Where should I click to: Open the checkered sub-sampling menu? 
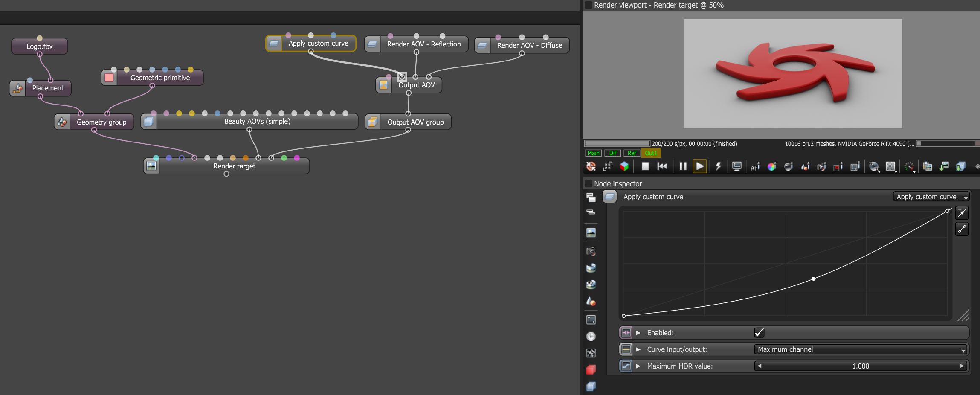pos(891,167)
